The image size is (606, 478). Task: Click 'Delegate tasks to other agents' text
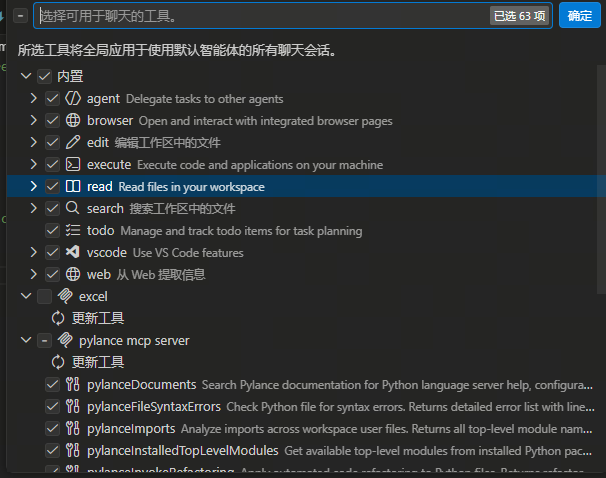point(204,99)
